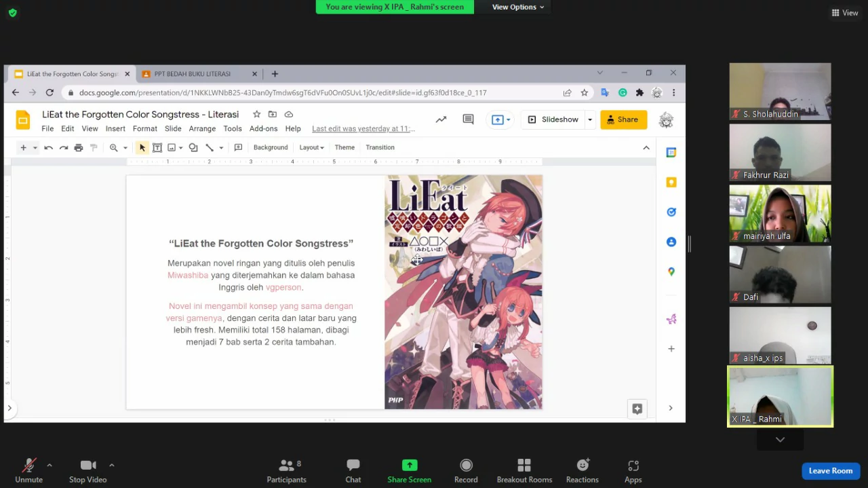Viewport: 868px width, 488px height.
Task: Open Google Keep in the side panel
Action: pyautogui.click(x=671, y=183)
